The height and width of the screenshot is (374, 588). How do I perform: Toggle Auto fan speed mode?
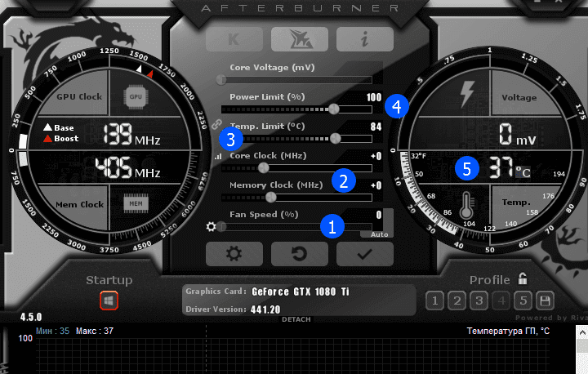380,234
